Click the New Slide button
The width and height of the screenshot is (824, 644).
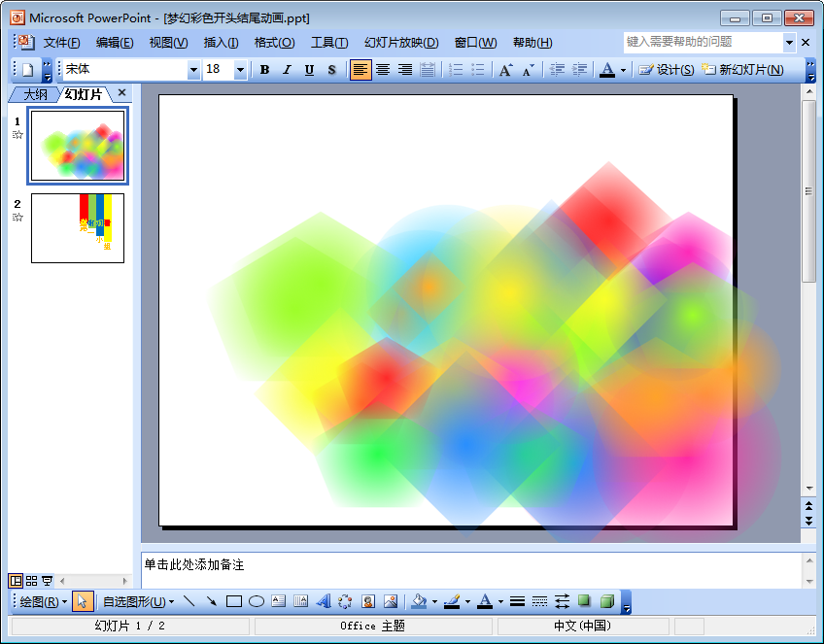[x=742, y=69]
